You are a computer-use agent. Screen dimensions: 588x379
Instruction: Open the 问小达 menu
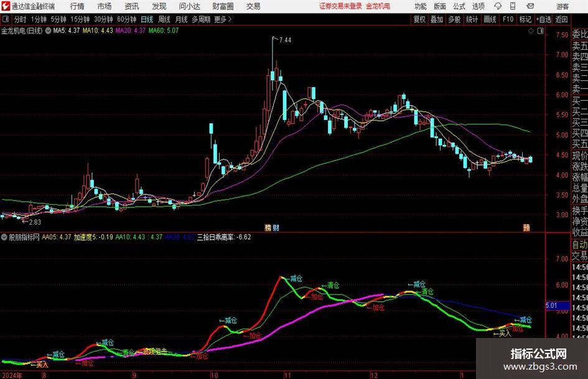(x=189, y=6)
